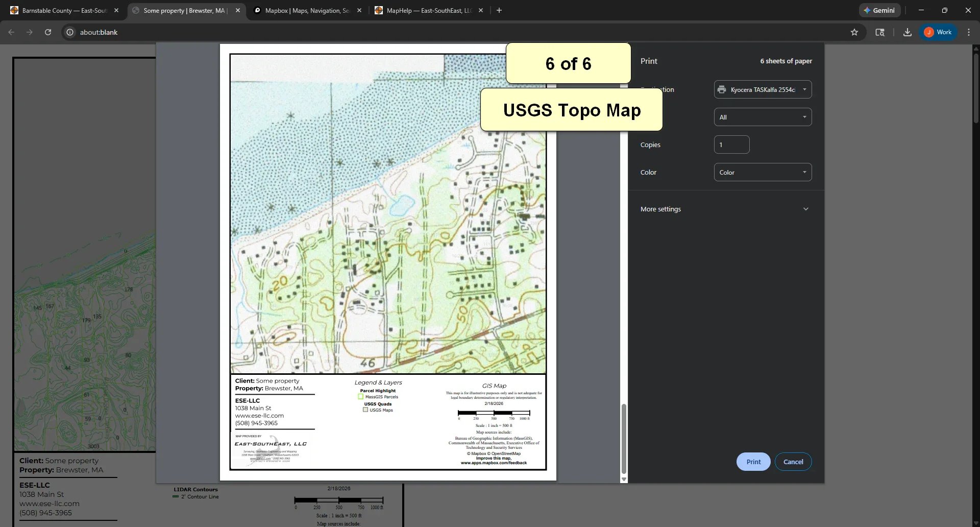Screen dimensions: 980x527
Task: Open the Kyocera TASKalfa destination dropdown
Action: coord(762,89)
